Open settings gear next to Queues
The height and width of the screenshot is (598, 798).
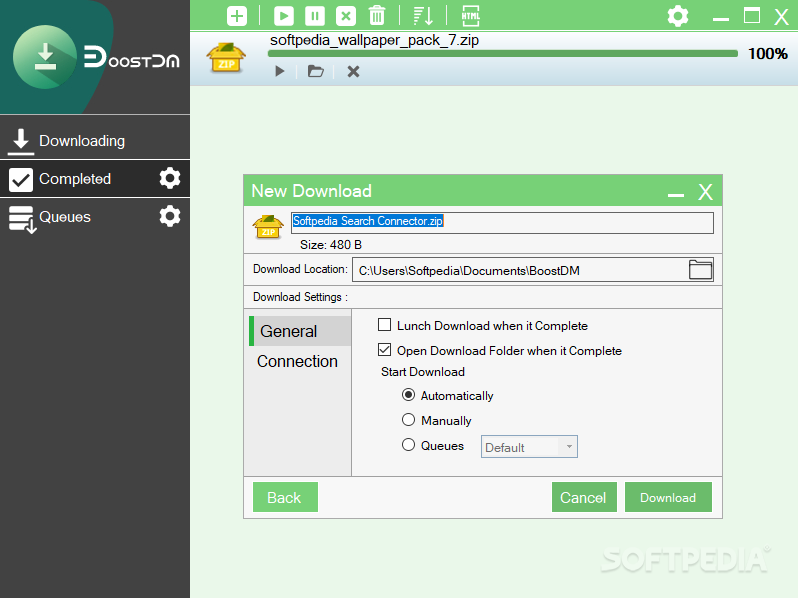(169, 216)
